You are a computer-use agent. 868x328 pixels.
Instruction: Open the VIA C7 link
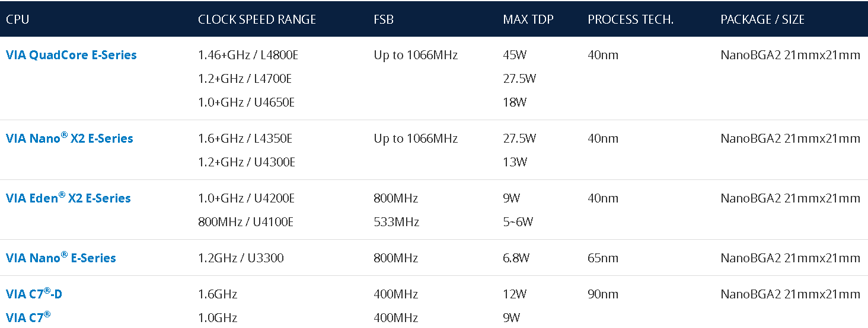pyautogui.click(x=28, y=318)
